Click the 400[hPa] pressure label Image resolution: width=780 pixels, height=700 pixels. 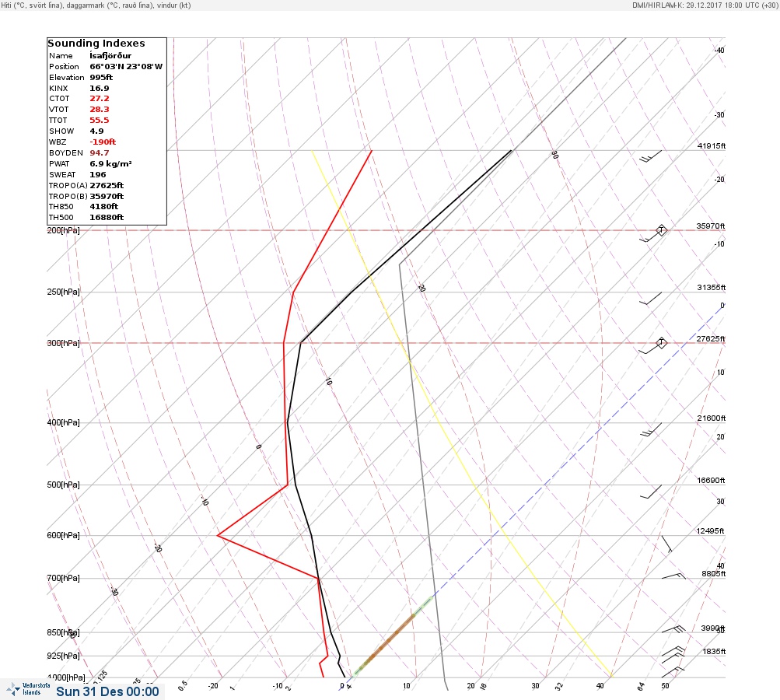click(x=63, y=422)
